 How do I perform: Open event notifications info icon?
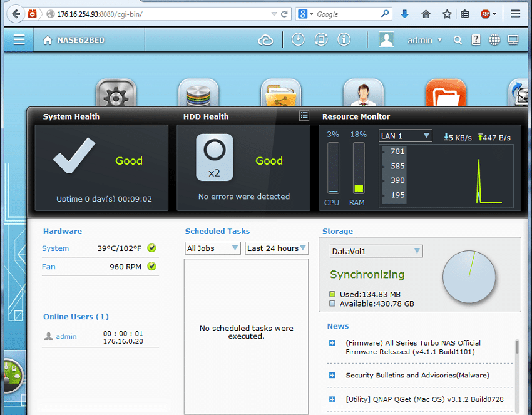point(344,39)
